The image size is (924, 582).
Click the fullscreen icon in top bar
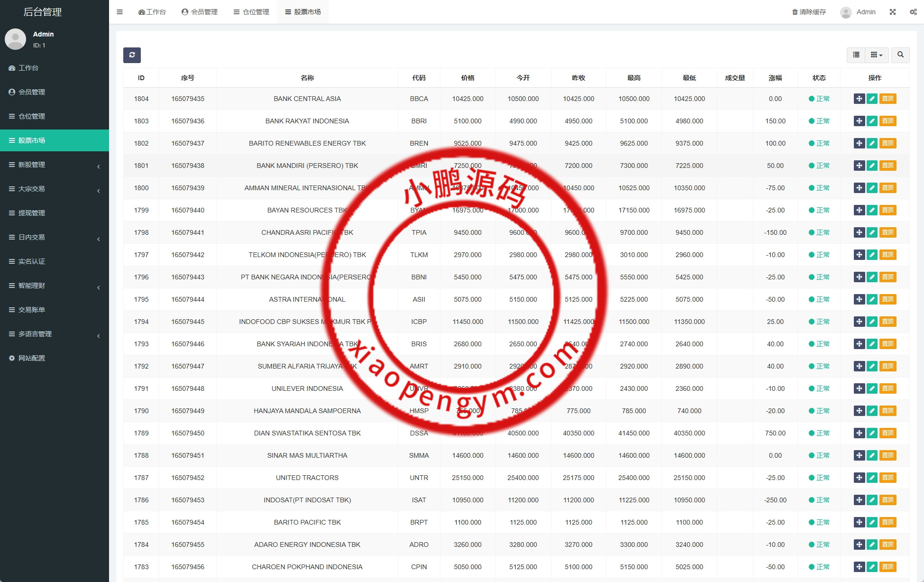(893, 12)
